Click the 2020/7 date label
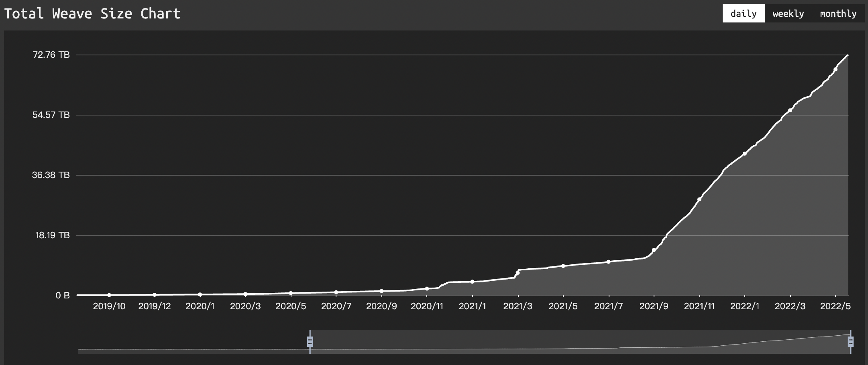Image resolution: width=868 pixels, height=365 pixels. pyautogui.click(x=336, y=306)
